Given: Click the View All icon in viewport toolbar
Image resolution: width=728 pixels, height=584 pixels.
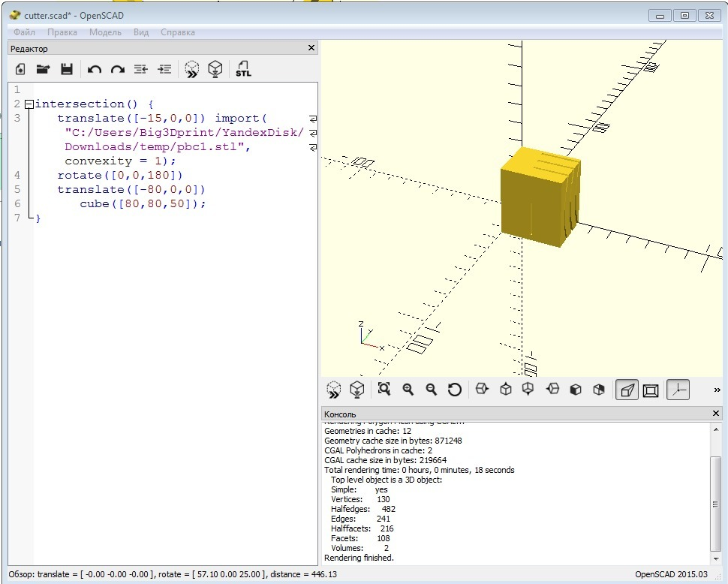Looking at the screenshot, I should point(384,390).
